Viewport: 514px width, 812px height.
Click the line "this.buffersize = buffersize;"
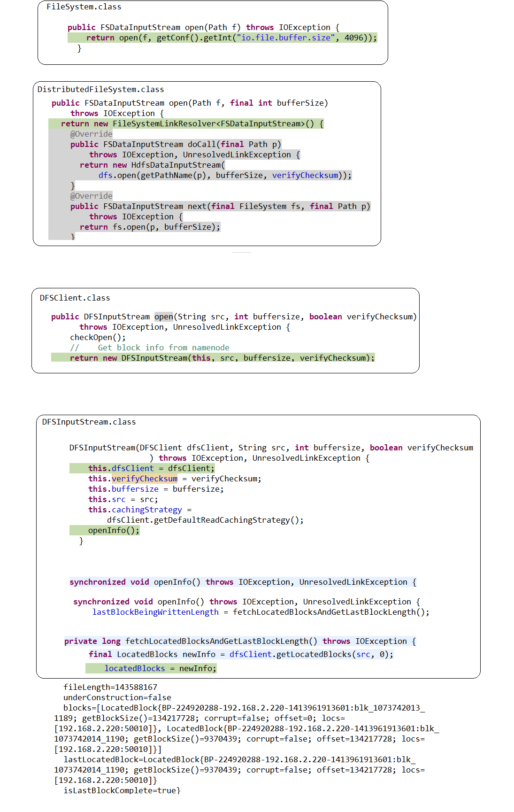[x=156, y=489]
